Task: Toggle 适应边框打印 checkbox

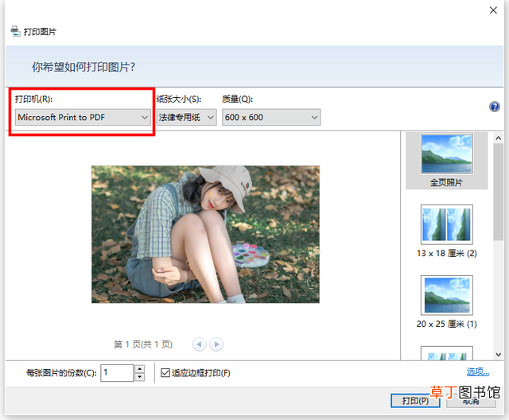Action: coord(165,372)
